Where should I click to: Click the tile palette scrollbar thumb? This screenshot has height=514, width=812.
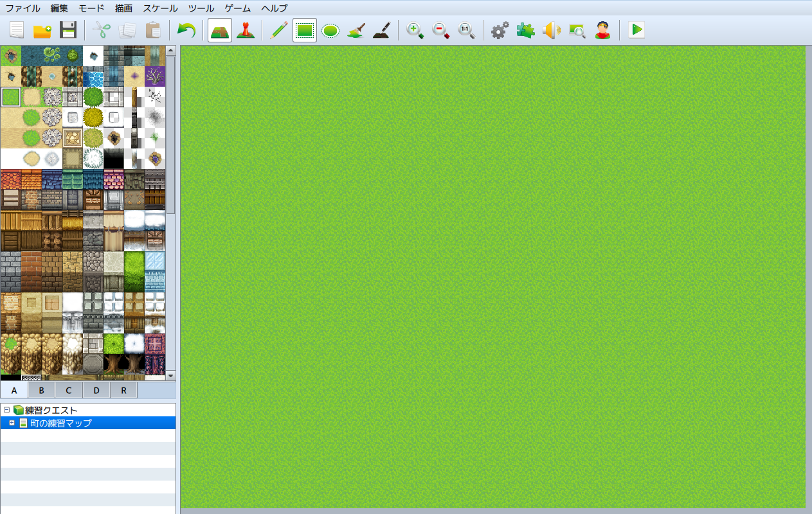click(171, 135)
